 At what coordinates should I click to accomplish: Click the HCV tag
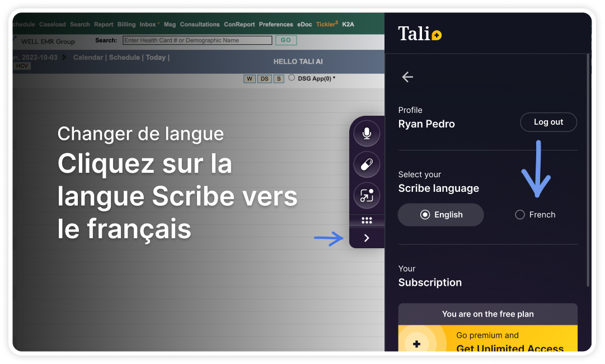tap(22, 66)
